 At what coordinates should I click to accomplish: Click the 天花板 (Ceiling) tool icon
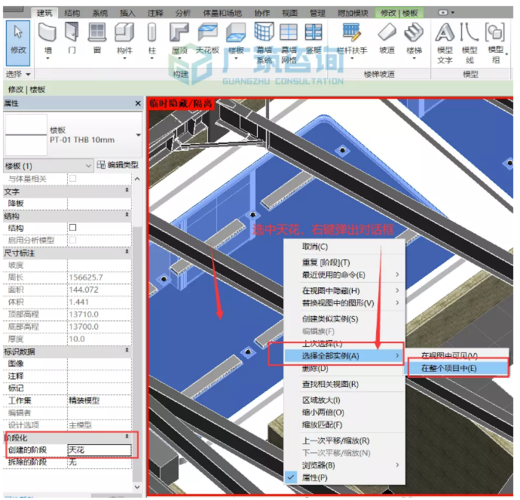coord(208,32)
